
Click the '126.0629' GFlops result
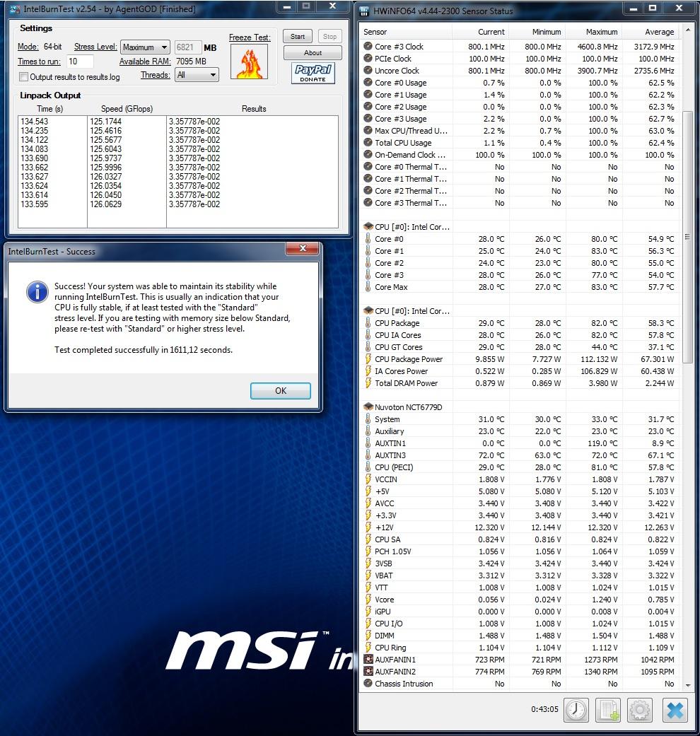click(x=105, y=204)
